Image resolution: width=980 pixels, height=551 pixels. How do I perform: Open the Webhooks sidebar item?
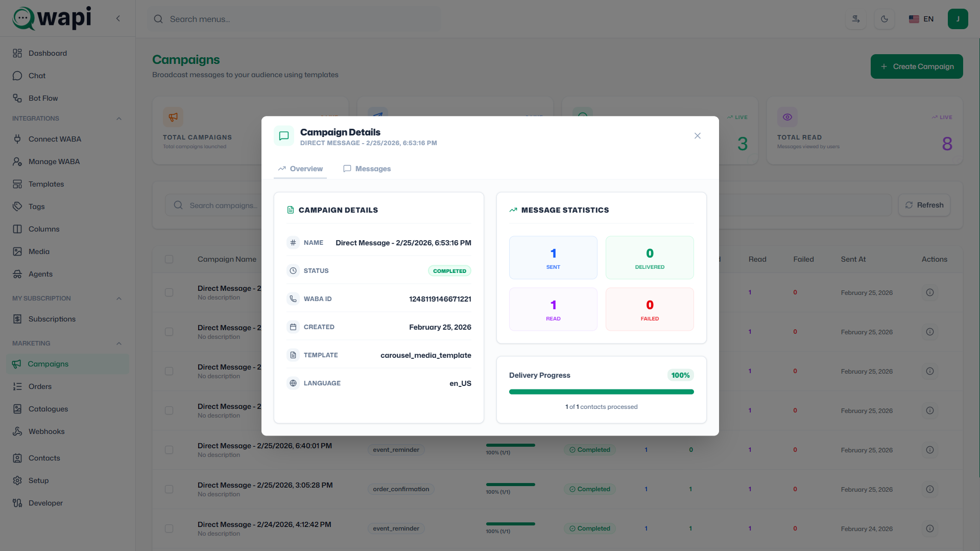[x=46, y=431]
